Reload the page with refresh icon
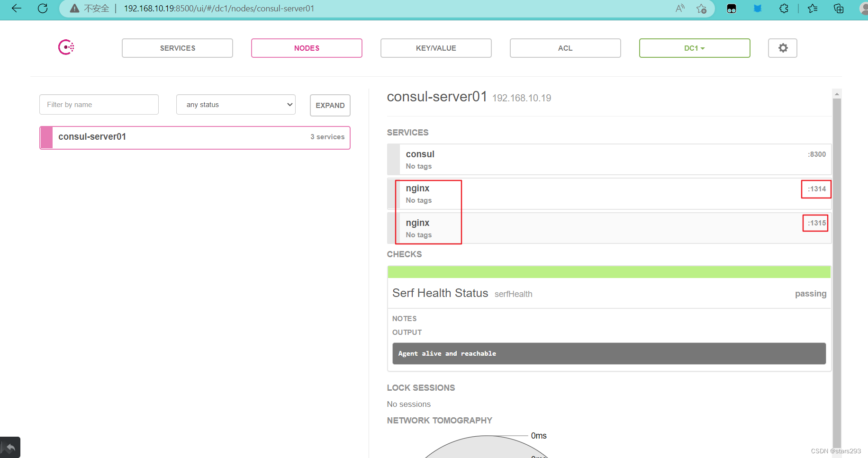Viewport: 868px width, 458px height. point(43,8)
